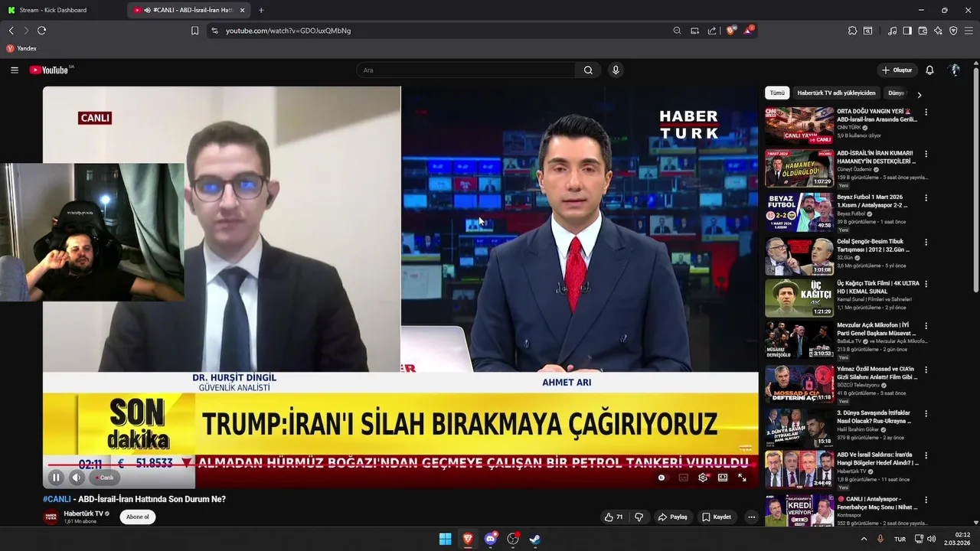
Task: Open options for Beyaz Futbol 1 Mart video
Action: point(926,197)
